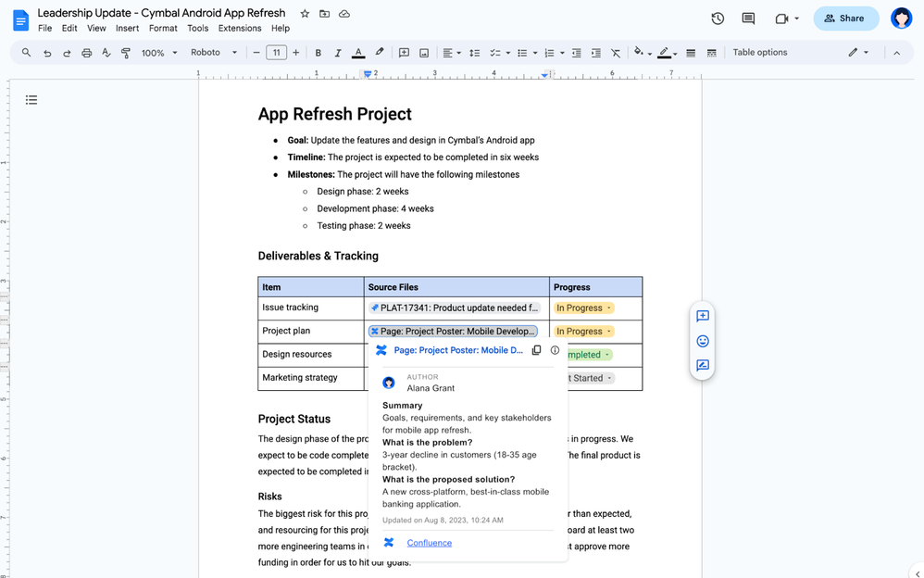
Task: Open the Project Poster link in the preview card
Action: pyautogui.click(x=458, y=350)
